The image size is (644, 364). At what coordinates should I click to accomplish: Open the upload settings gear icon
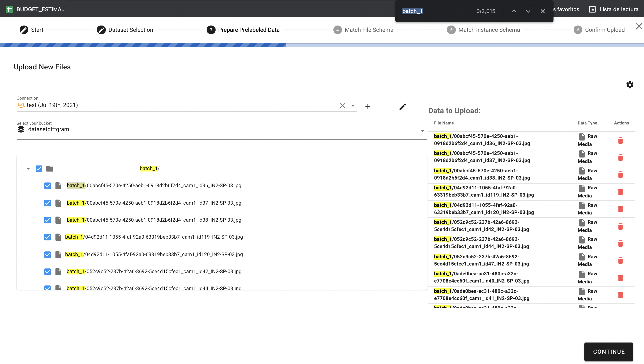pos(630,85)
